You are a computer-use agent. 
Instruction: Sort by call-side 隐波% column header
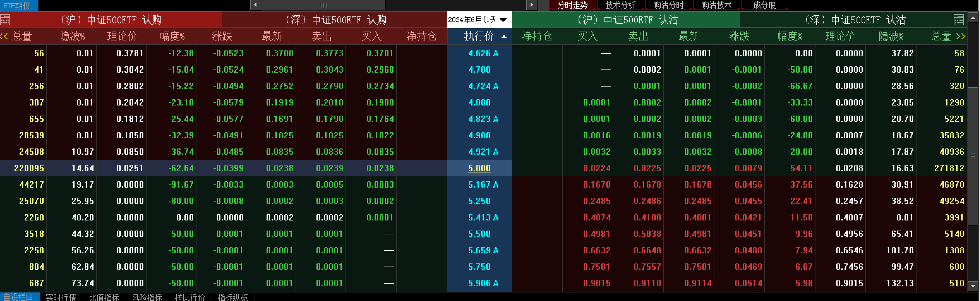[x=72, y=37]
